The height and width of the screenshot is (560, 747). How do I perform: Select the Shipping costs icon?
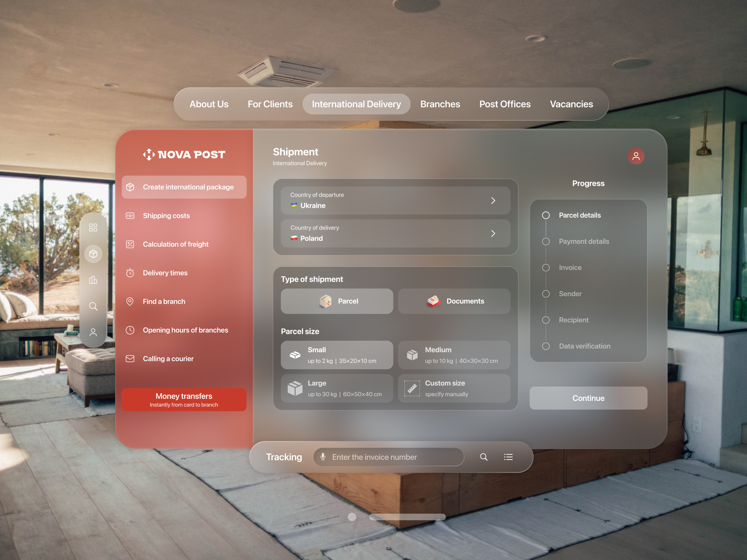pyautogui.click(x=130, y=216)
